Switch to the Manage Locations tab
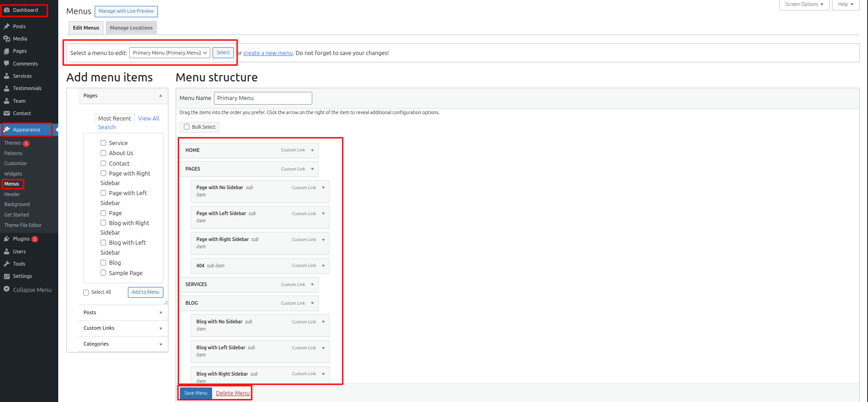Image resolution: width=868 pixels, height=402 pixels. click(x=131, y=28)
